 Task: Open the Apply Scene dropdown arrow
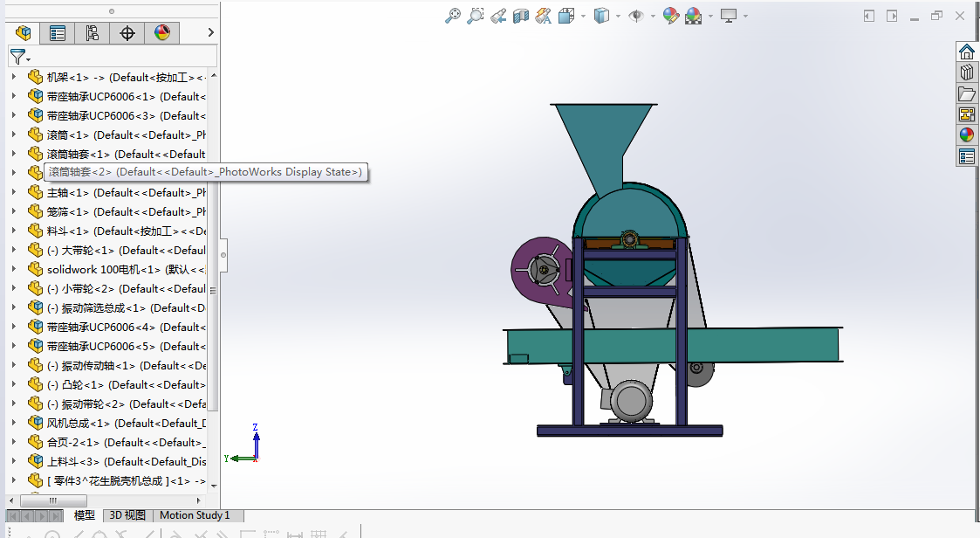click(x=710, y=17)
